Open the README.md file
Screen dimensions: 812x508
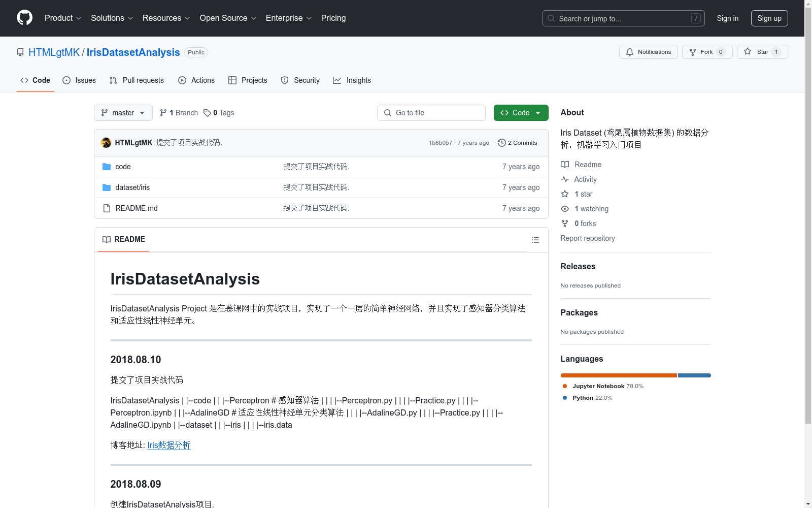137,208
